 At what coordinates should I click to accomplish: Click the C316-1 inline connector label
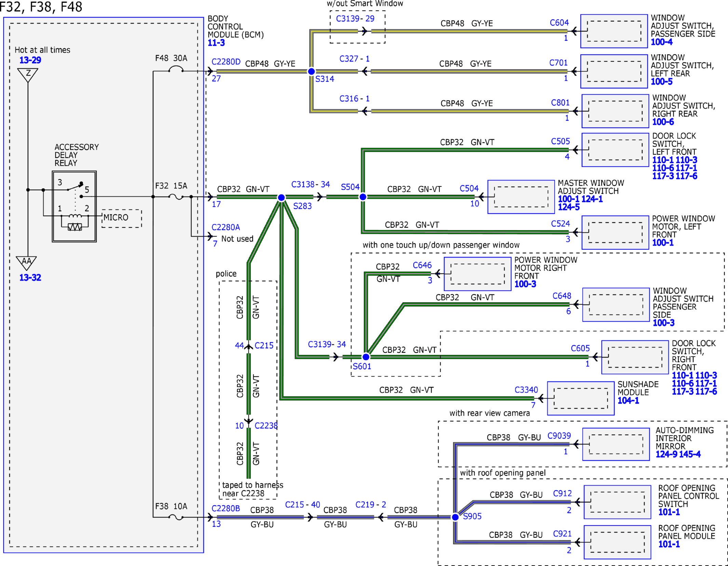coord(354,99)
